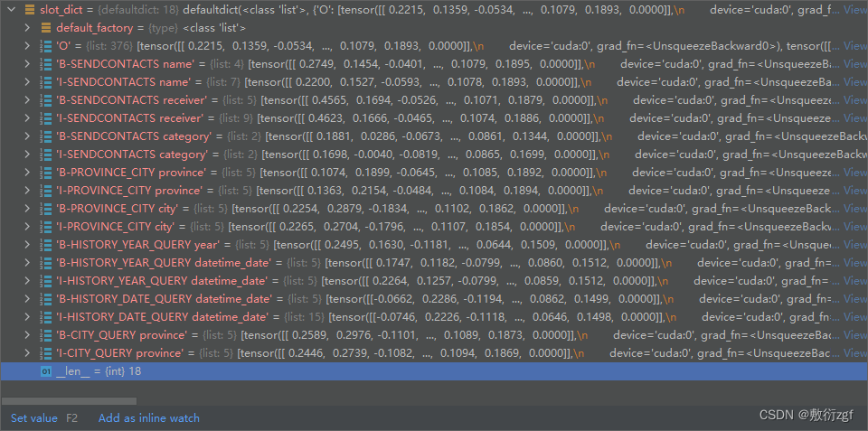
Task: Click list icon of 'B-HISTORY_YEAR_QUERY year'
Action: (46, 245)
